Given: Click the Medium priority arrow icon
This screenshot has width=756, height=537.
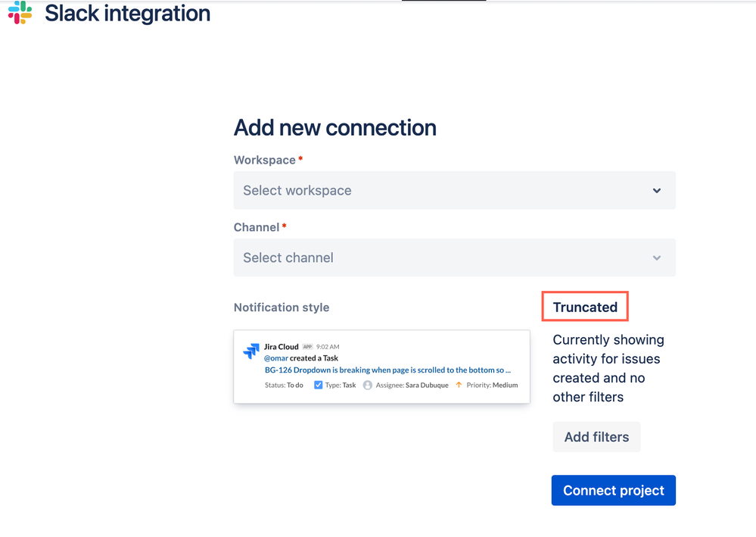Looking at the screenshot, I should pos(459,385).
